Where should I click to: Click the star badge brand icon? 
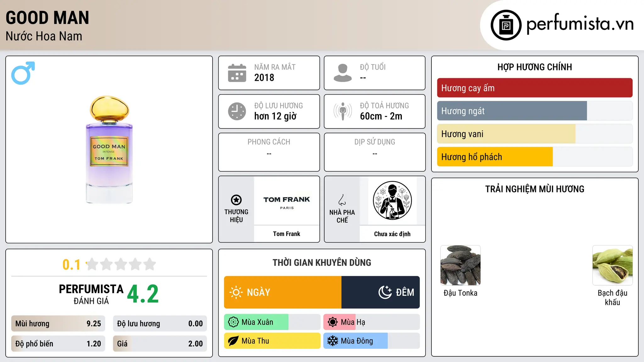236,200
